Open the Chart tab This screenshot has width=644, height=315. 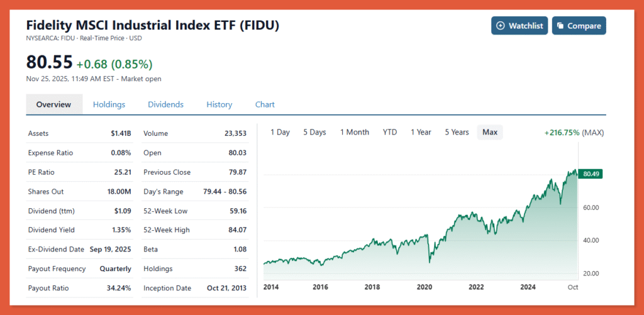(x=265, y=104)
